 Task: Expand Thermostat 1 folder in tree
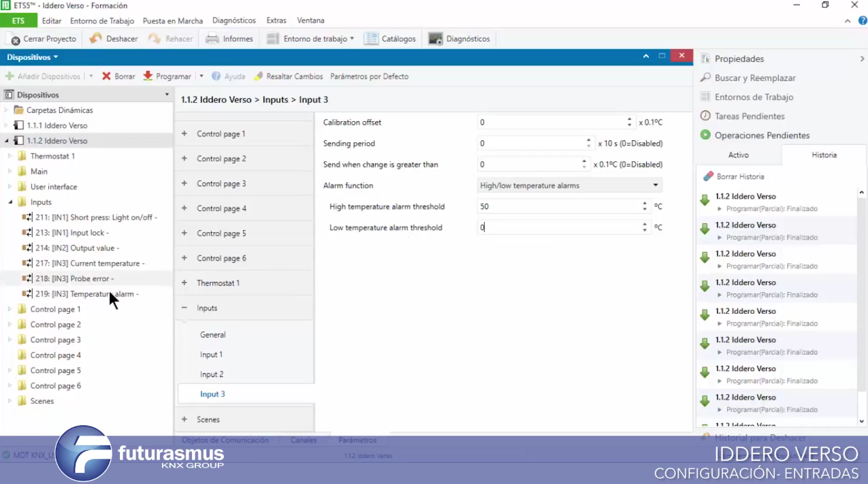10,157
